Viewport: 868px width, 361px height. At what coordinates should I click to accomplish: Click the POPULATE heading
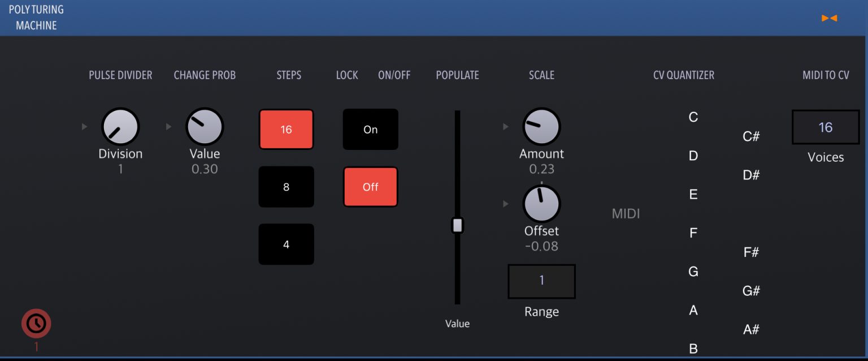(457, 75)
